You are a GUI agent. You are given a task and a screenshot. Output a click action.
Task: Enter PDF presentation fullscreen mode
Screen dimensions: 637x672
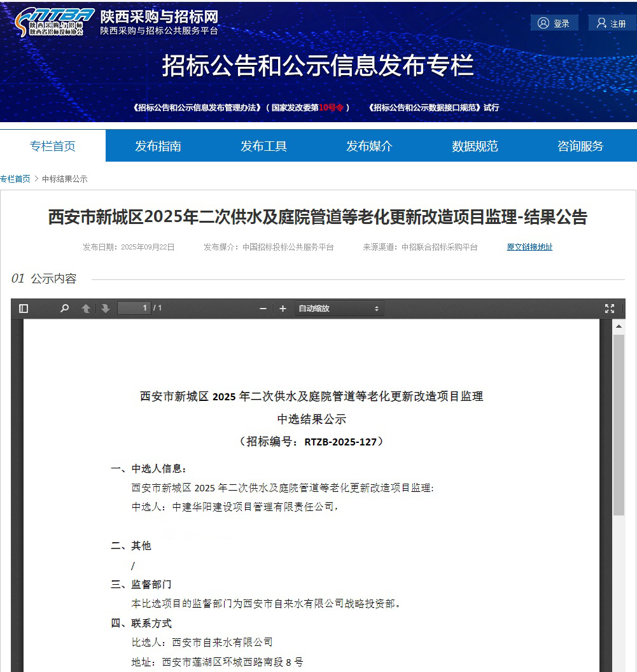click(x=609, y=309)
